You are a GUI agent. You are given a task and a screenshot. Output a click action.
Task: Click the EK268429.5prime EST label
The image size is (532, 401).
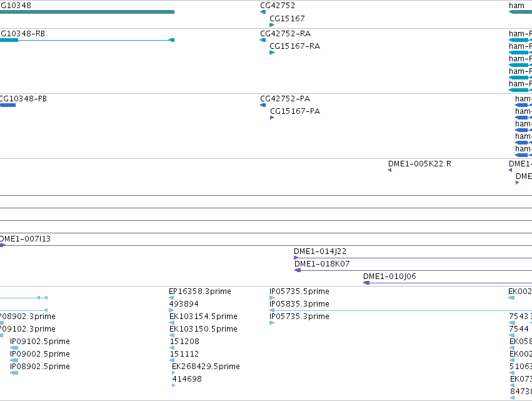pyautogui.click(x=206, y=367)
